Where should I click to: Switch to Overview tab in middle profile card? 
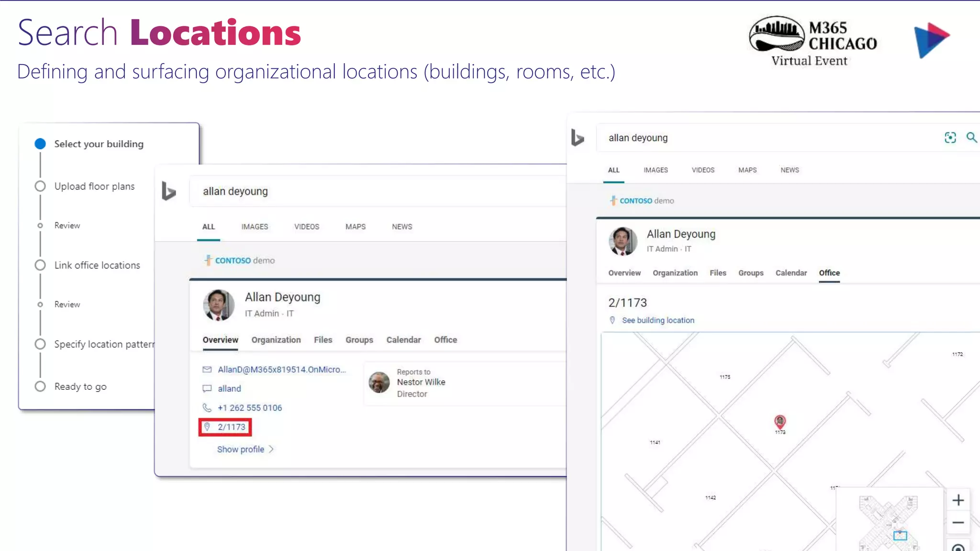(x=220, y=340)
